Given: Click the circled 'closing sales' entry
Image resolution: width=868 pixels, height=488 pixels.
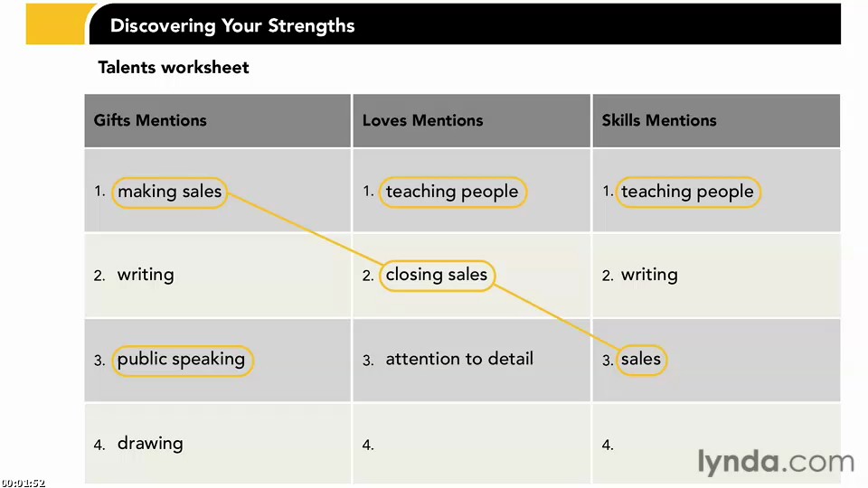Looking at the screenshot, I should click(x=437, y=275).
